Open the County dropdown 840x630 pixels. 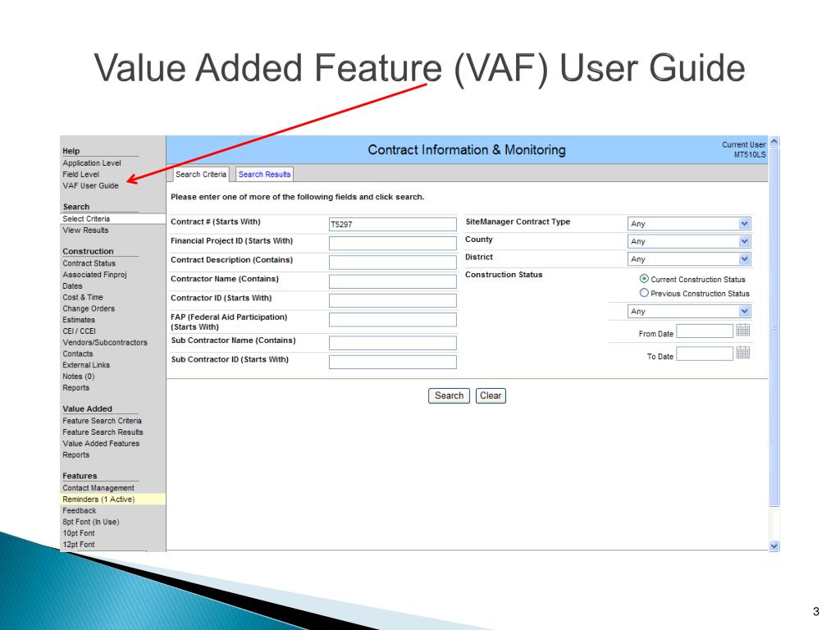point(689,241)
